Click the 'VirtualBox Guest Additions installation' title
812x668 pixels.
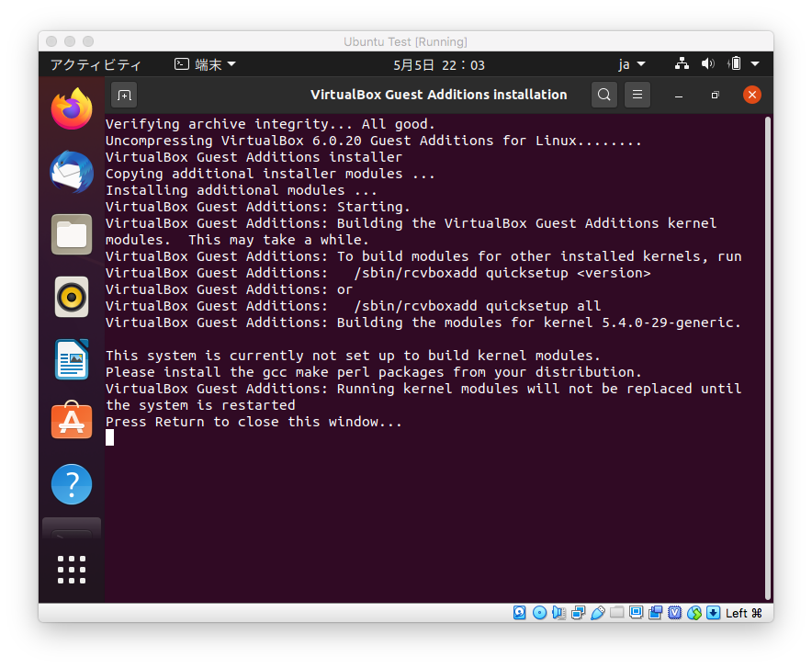coord(439,95)
